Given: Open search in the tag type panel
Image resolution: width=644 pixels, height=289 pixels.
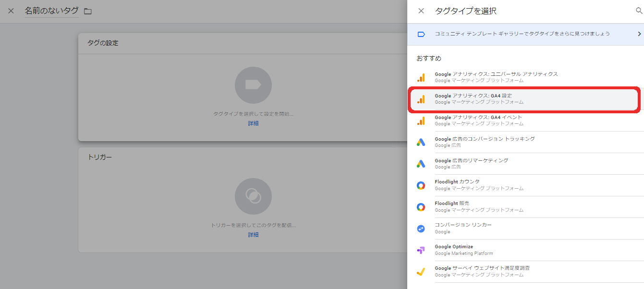Looking at the screenshot, I should tap(639, 11).
